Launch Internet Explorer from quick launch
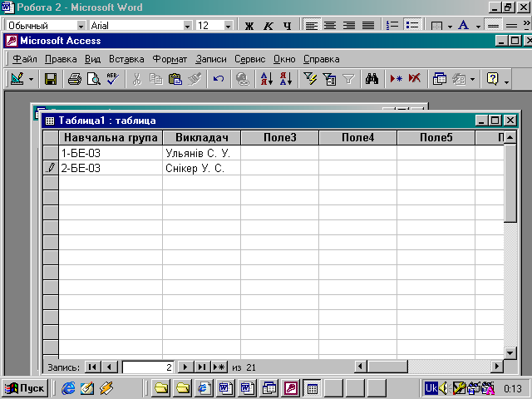This screenshot has width=532, height=399. [68, 388]
